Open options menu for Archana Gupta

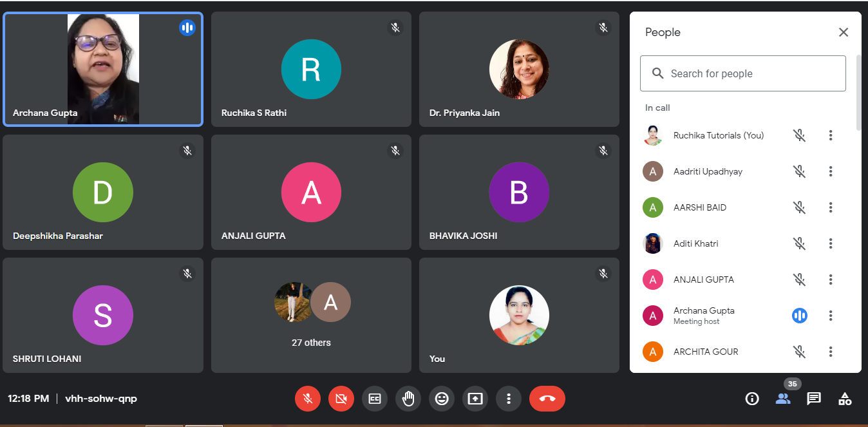click(x=831, y=316)
